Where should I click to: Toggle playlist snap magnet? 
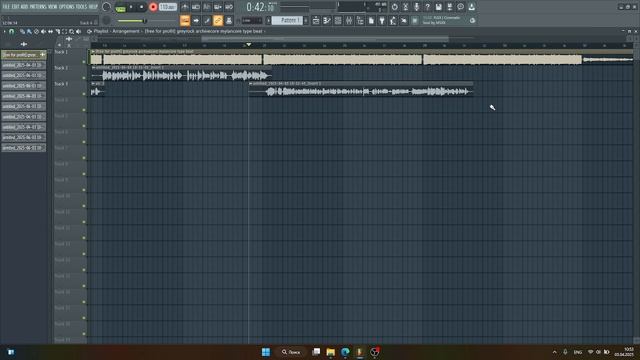coord(11,31)
